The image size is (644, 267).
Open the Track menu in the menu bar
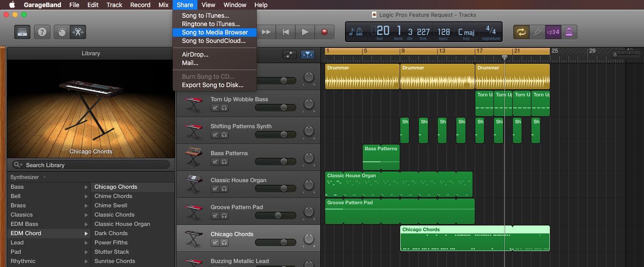point(114,5)
